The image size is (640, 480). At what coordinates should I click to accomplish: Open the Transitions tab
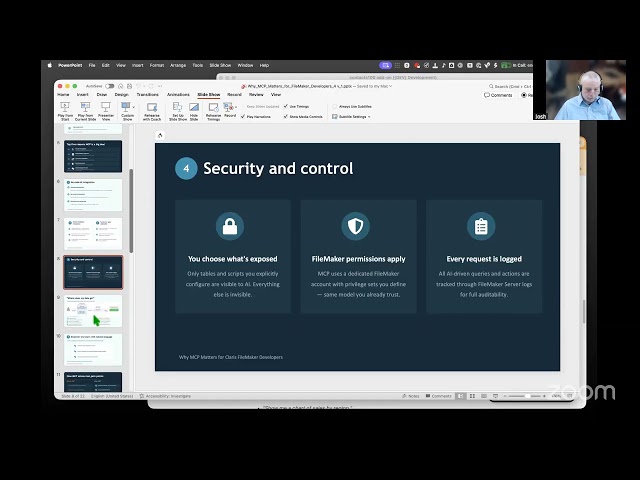147,94
